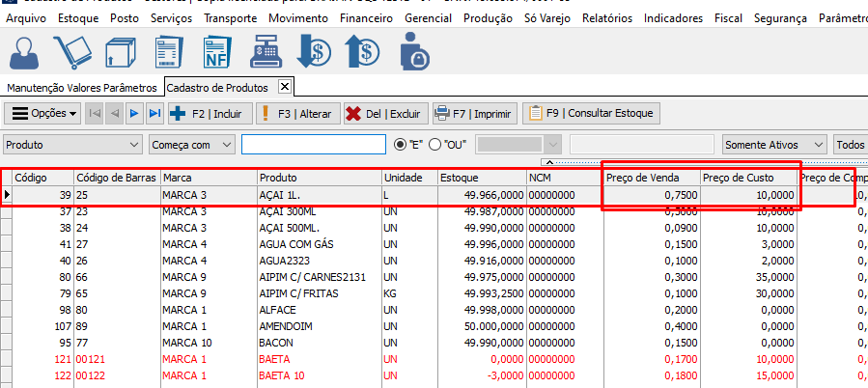Screen dimensions: 868x388
Task: Expand the "Começa com" match dropdown
Action: pyautogui.click(x=227, y=144)
